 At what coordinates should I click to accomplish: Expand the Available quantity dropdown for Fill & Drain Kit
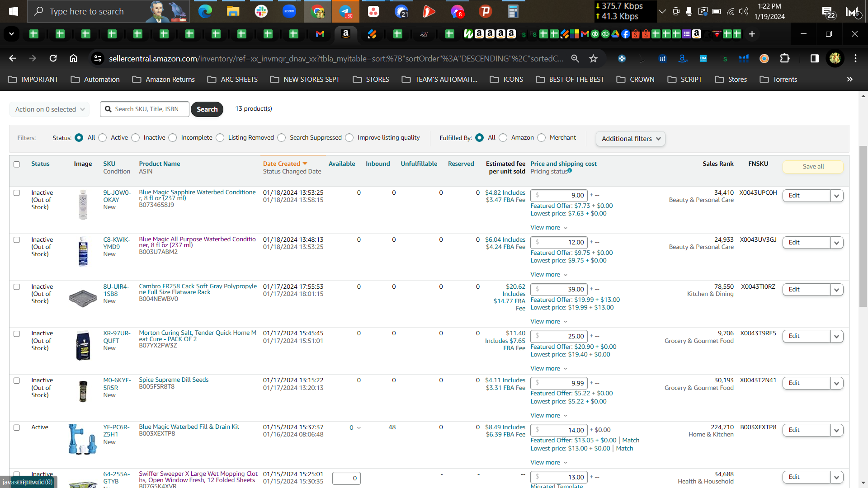355,427
